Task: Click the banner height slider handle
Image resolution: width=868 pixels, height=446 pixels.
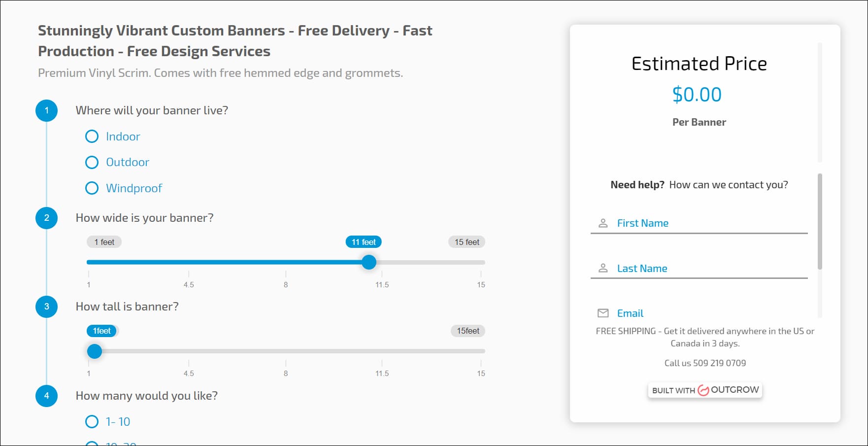Action: coord(95,351)
